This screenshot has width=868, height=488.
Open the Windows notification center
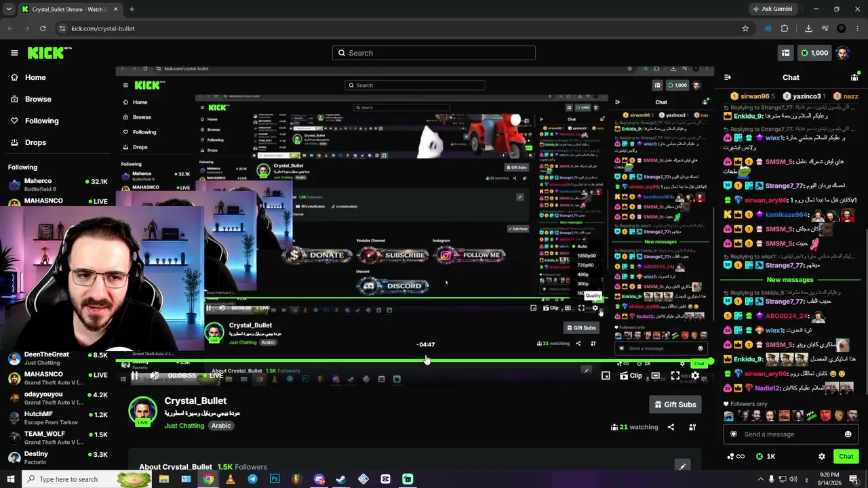(854, 479)
